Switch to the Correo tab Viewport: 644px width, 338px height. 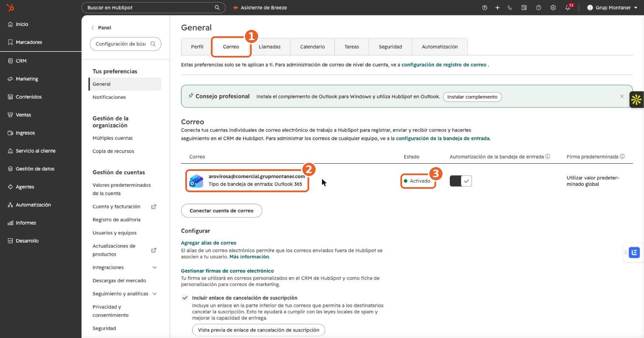coord(231,47)
